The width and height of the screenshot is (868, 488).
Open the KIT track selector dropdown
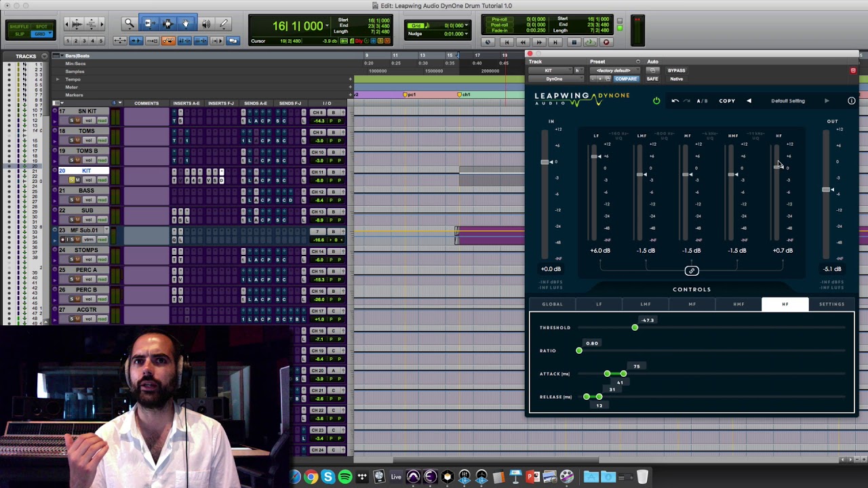click(549, 70)
